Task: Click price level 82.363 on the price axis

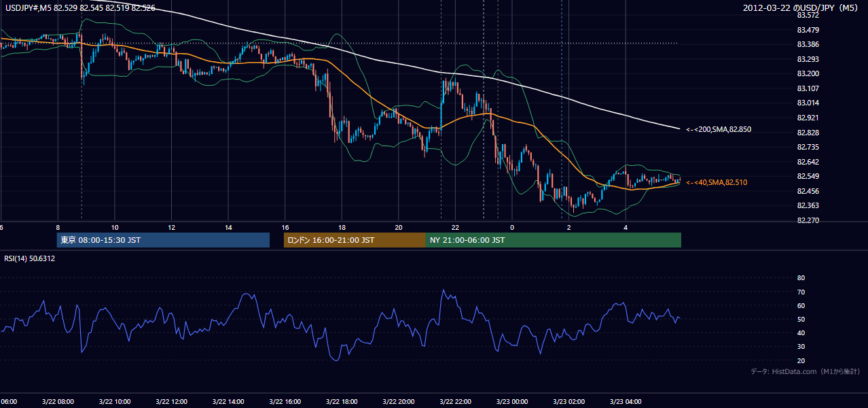Action: (x=808, y=205)
